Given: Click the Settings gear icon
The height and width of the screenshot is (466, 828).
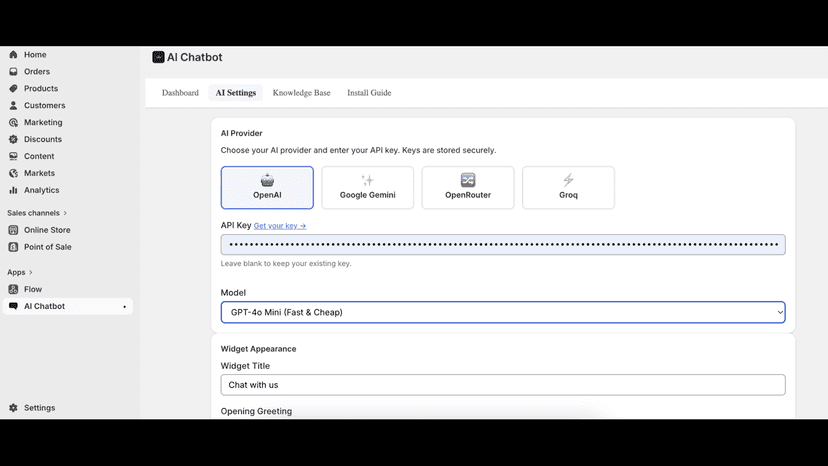Looking at the screenshot, I should [13, 407].
